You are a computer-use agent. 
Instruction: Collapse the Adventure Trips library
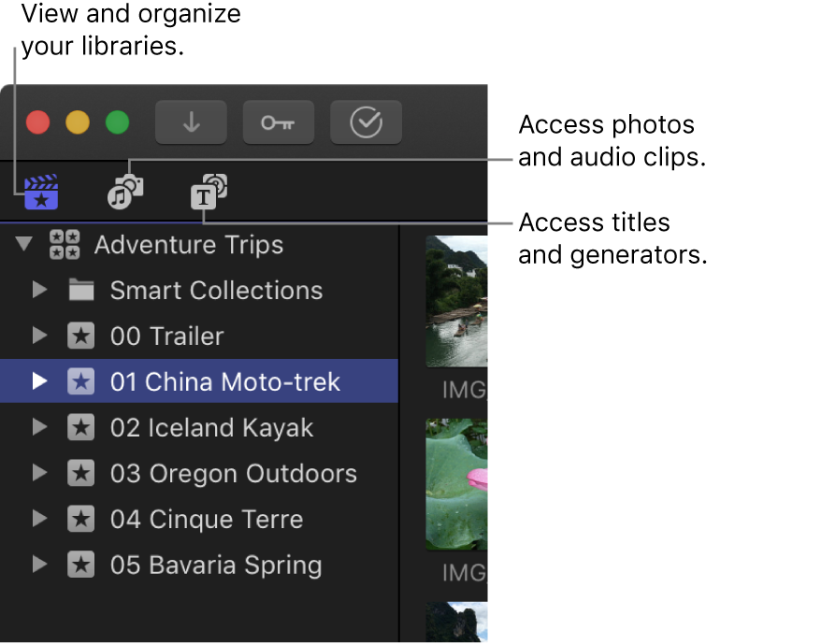coord(22,244)
